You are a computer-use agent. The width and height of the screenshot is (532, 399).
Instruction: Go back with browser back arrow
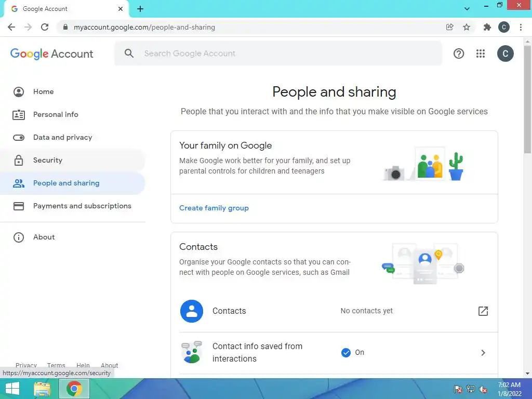tap(11, 27)
